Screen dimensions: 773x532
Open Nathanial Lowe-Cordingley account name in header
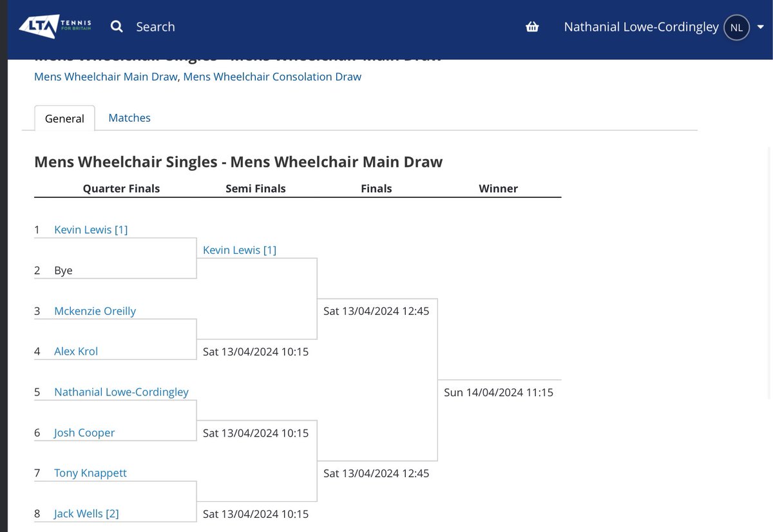[x=641, y=26]
